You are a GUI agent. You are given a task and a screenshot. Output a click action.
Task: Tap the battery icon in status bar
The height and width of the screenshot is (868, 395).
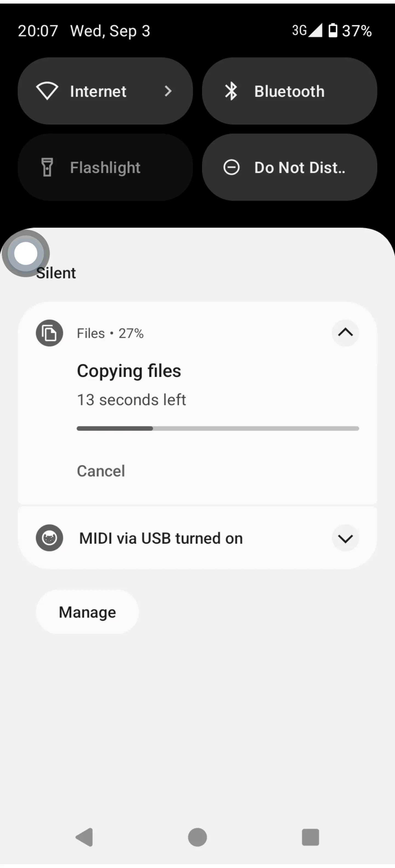333,30
